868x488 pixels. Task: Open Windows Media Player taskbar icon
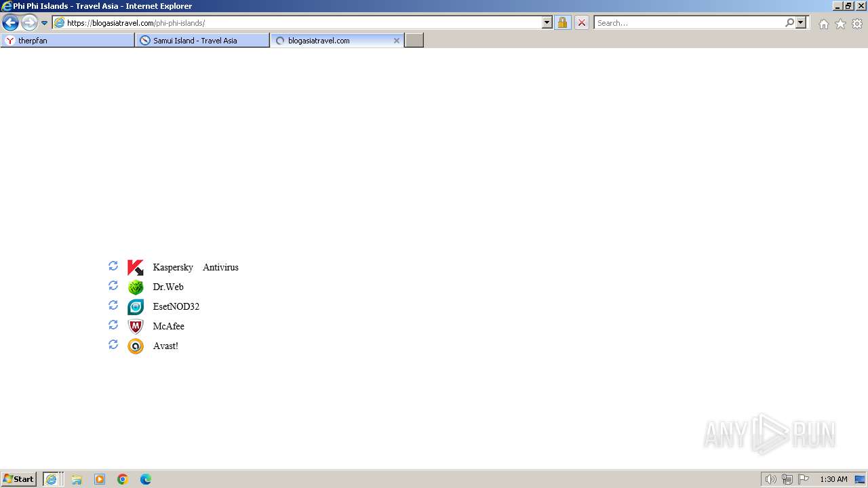[100, 479]
